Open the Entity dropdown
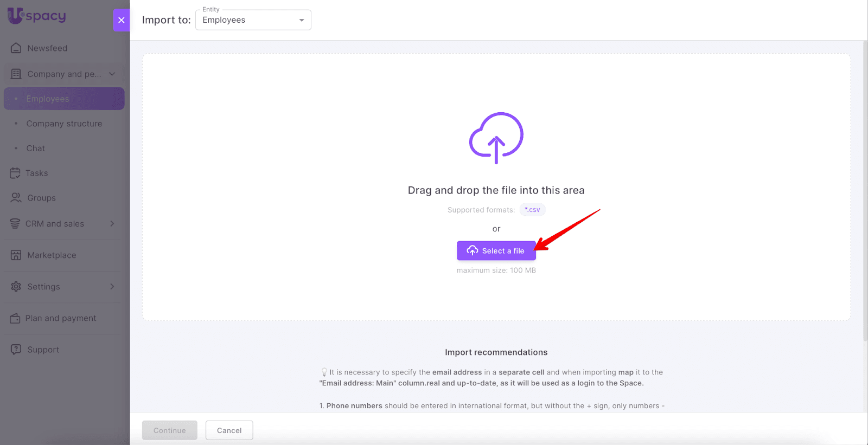Image resolution: width=868 pixels, height=445 pixels. coord(253,20)
